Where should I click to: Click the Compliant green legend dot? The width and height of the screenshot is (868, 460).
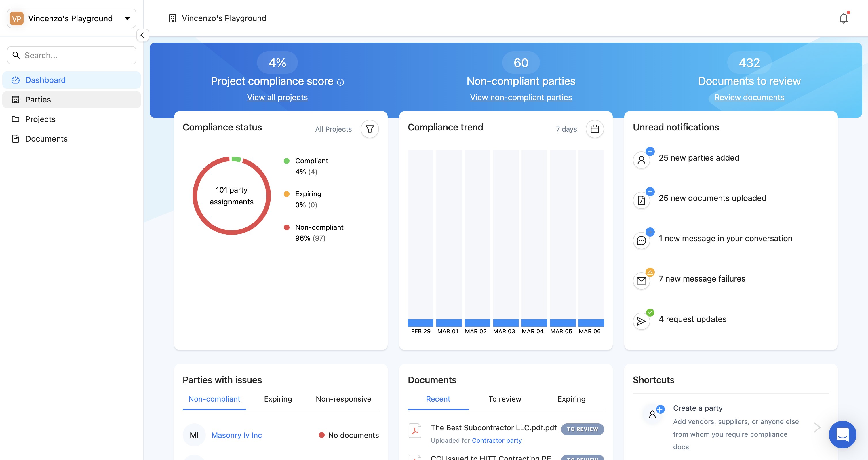[286, 161]
